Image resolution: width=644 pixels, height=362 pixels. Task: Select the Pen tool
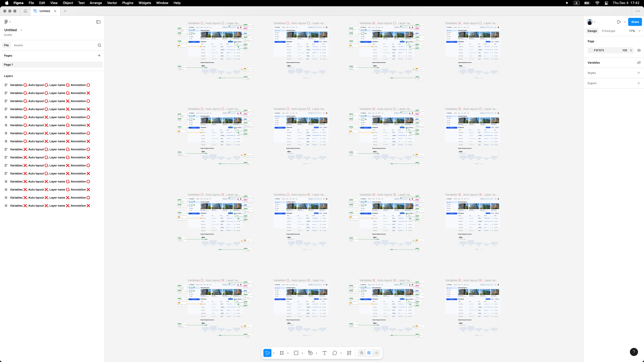tap(310, 353)
